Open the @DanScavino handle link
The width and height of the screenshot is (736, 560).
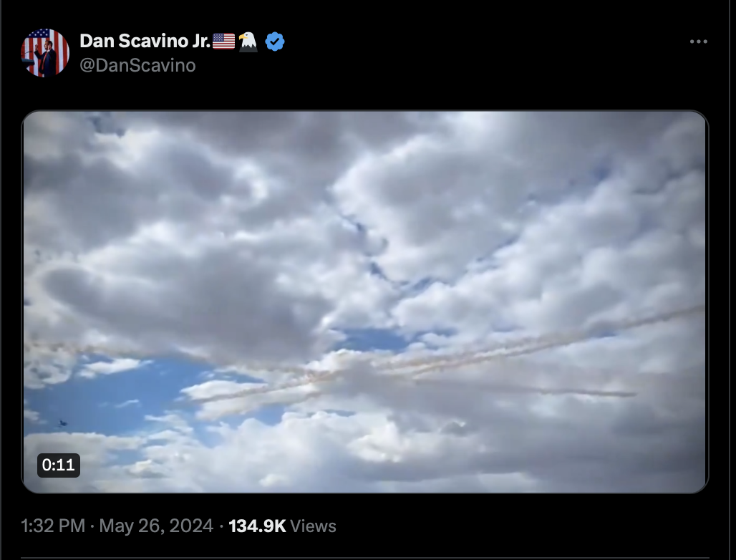[x=137, y=65]
